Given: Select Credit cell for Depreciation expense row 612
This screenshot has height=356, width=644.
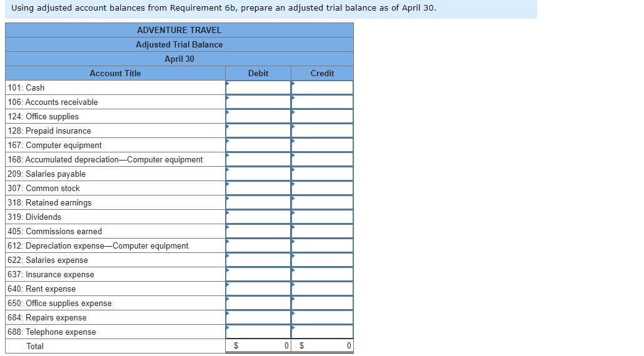Looking at the screenshot, I should pos(323,245).
